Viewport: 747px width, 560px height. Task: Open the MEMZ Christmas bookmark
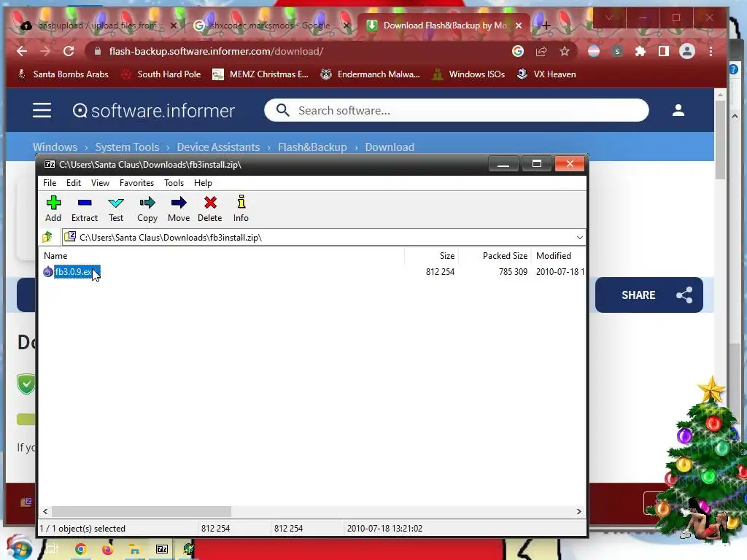pyautogui.click(x=260, y=74)
